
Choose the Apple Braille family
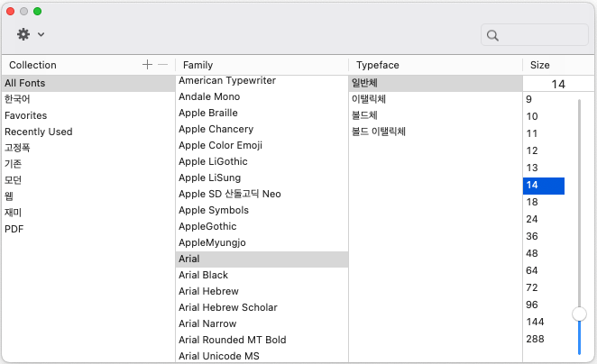pos(262,113)
